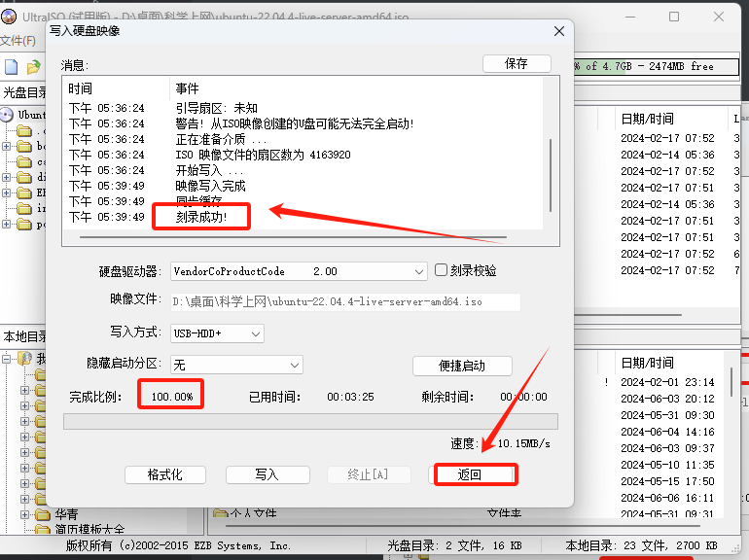Click the 写入 button
Viewport: 749px width, 560px height.
(x=267, y=474)
